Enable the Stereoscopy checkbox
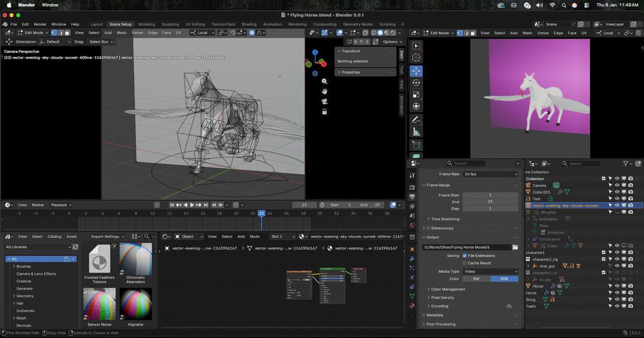644x338 pixels. 428,228
